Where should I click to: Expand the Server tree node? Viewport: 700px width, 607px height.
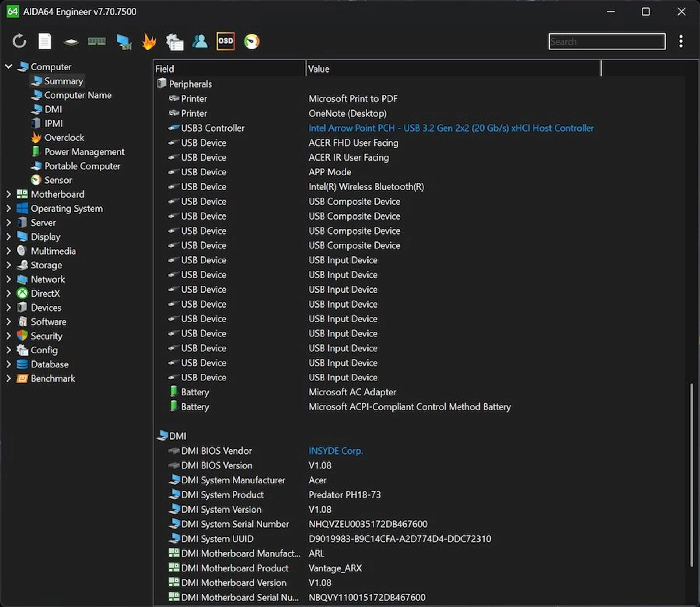9,223
